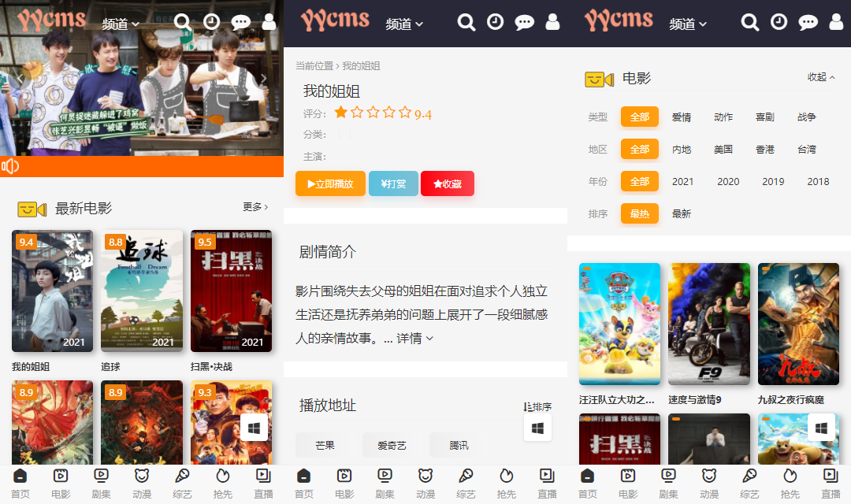Select 内地 region filter
The width and height of the screenshot is (851, 504).
click(681, 149)
